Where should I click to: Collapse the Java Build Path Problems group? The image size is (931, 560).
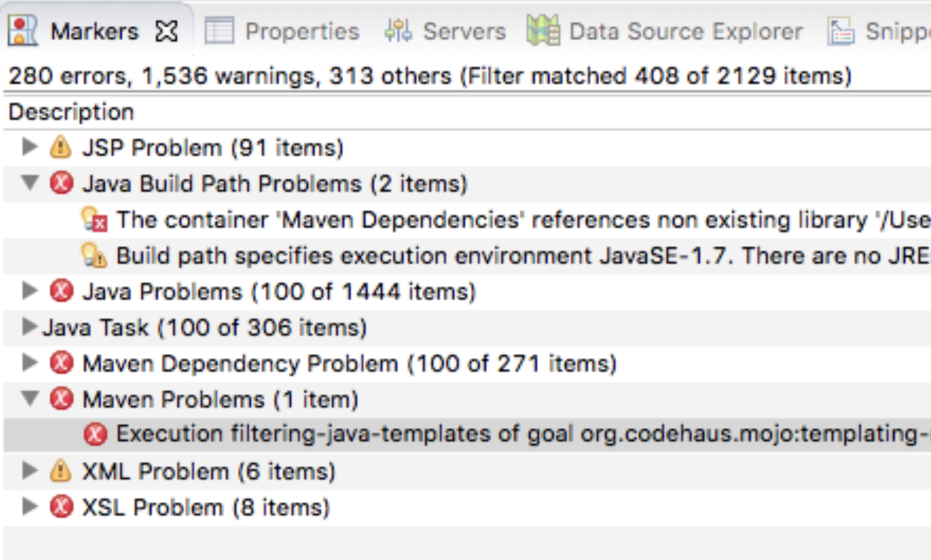pos(30,184)
